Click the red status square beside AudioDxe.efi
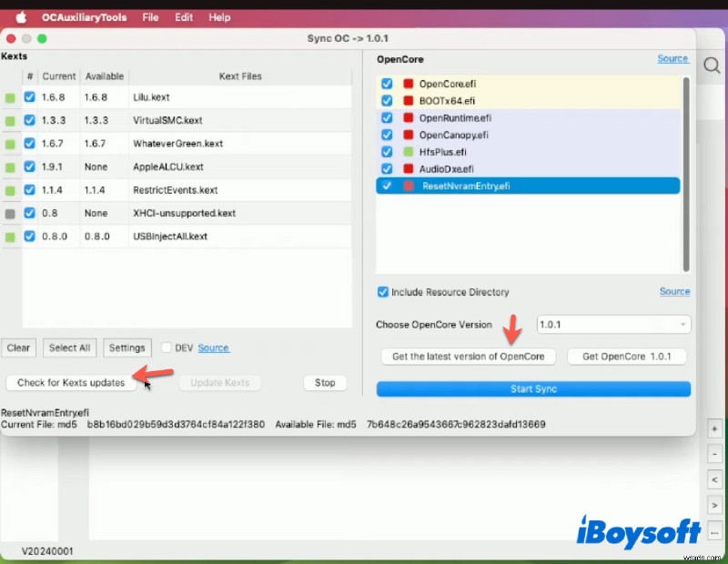The width and height of the screenshot is (728, 564). 408,169
